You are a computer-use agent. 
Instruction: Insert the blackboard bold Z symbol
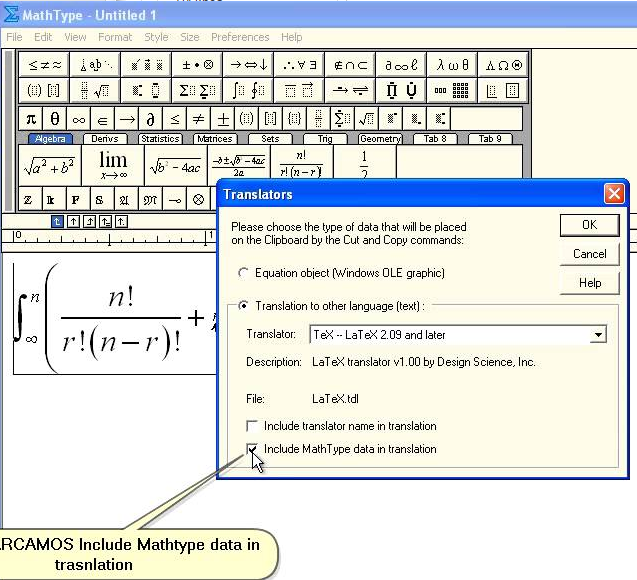28,199
